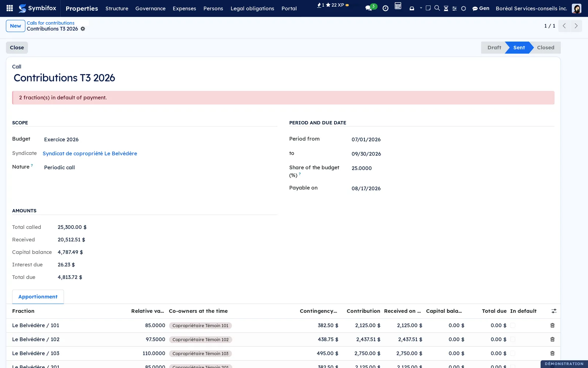The width and height of the screenshot is (588, 368).
Task: Sort by the Total due column header
Action: [x=494, y=311]
